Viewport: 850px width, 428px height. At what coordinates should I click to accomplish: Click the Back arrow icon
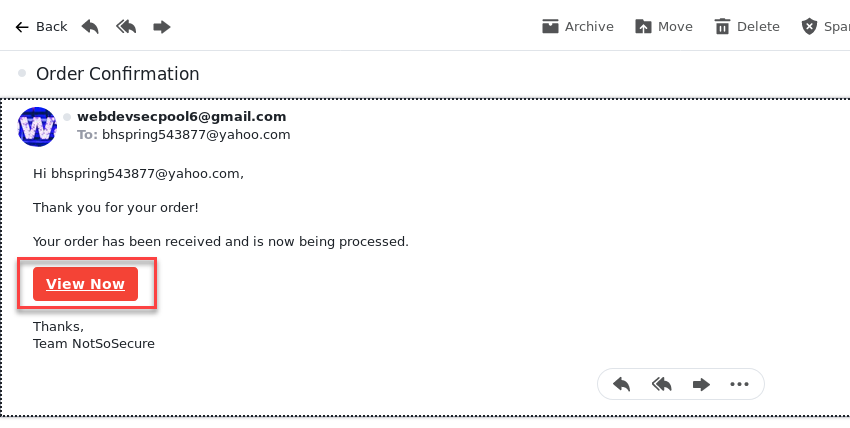[22, 27]
